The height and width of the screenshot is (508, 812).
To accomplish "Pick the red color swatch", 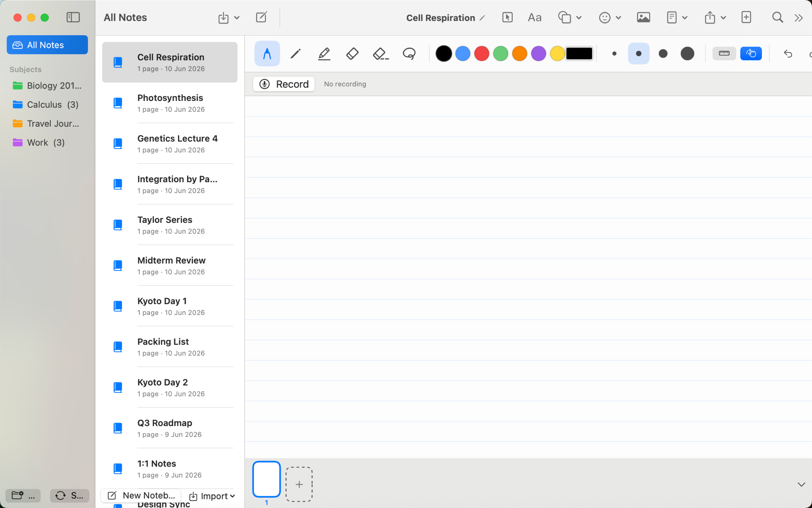I will pos(481,53).
